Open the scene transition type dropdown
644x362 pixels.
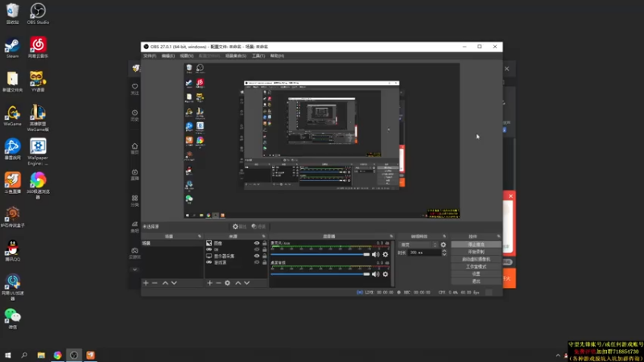(x=419, y=245)
